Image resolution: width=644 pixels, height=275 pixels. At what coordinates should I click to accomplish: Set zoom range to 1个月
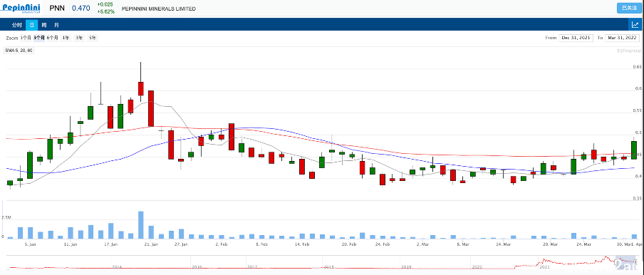point(26,38)
